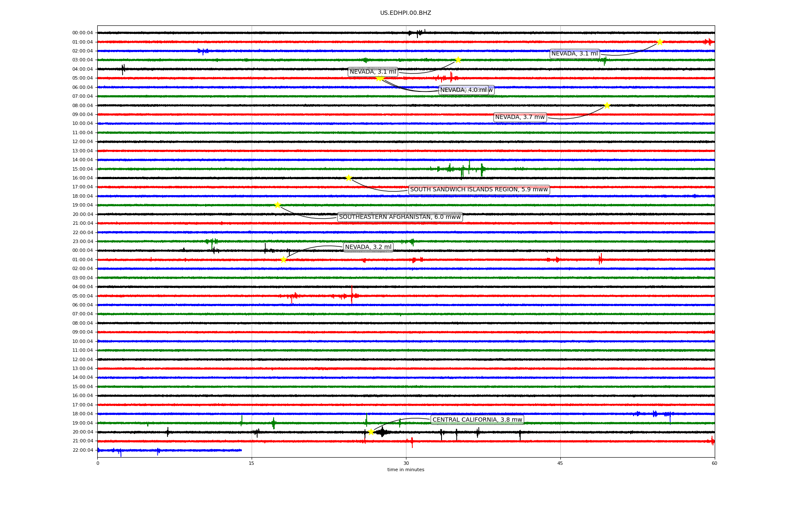The height and width of the screenshot is (508, 812).
Task: Select the star marker for the South Sandwich Islands event
Action: [348, 178]
